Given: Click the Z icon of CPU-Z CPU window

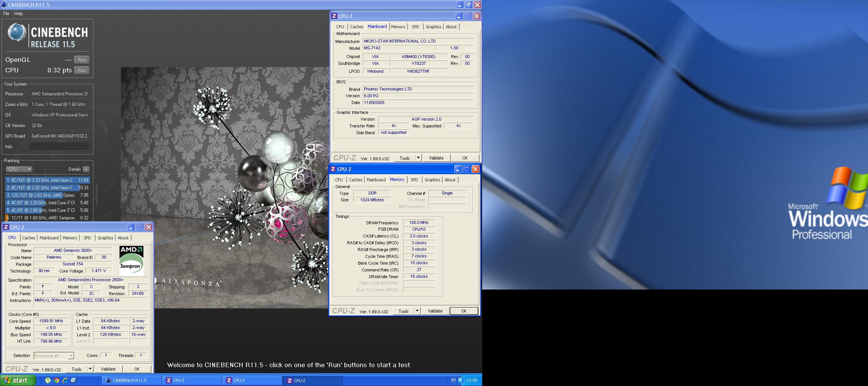Looking at the screenshot, I should 6,227.
